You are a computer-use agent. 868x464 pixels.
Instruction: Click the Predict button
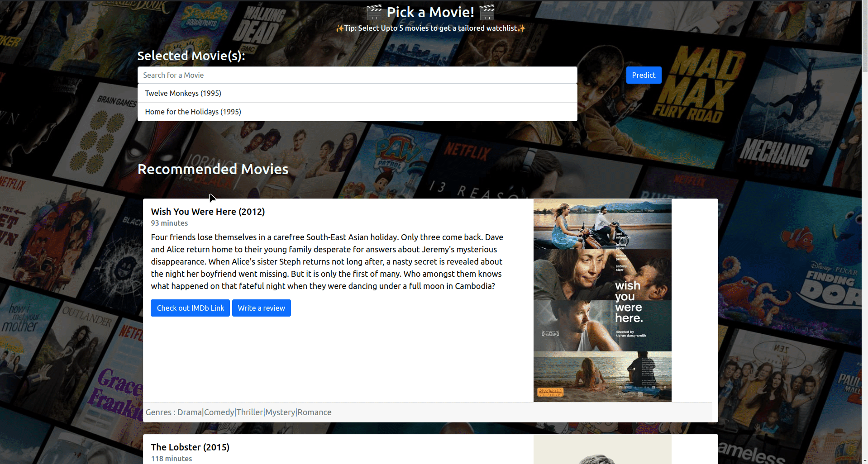(x=644, y=75)
